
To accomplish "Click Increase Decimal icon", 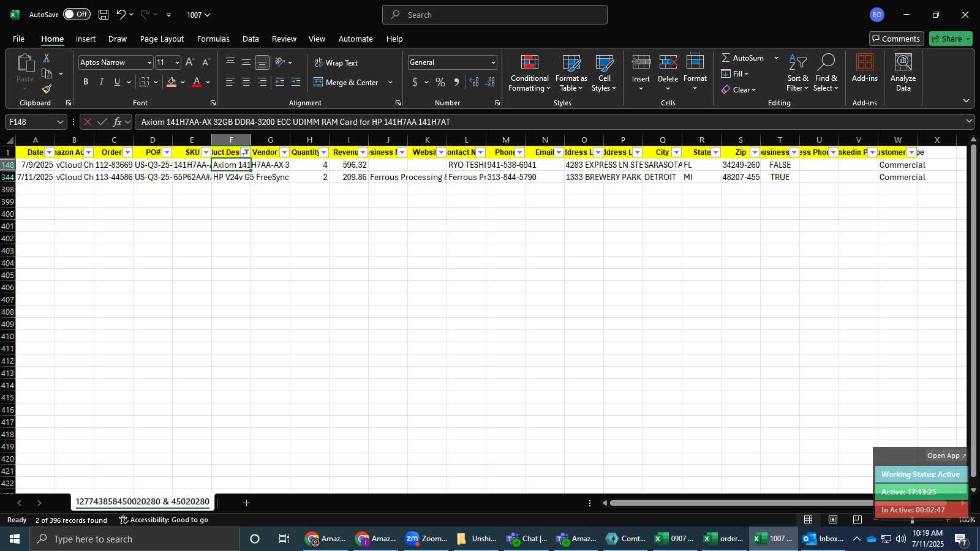I will point(474,82).
